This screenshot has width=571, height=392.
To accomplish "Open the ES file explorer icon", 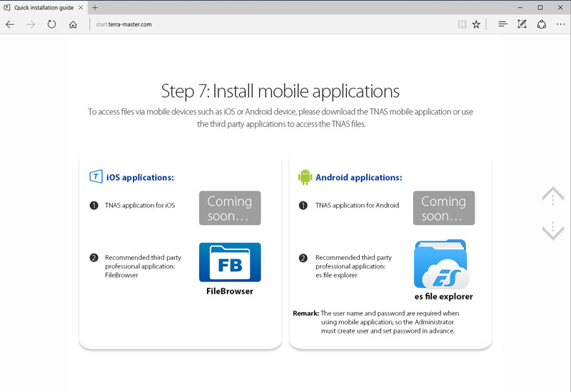I will (440, 263).
